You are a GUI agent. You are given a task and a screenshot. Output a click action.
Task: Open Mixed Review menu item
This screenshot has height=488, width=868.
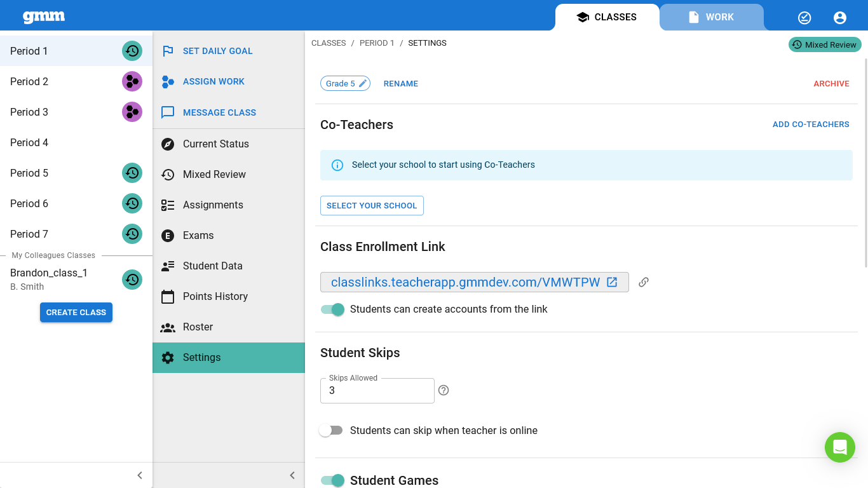(x=229, y=174)
